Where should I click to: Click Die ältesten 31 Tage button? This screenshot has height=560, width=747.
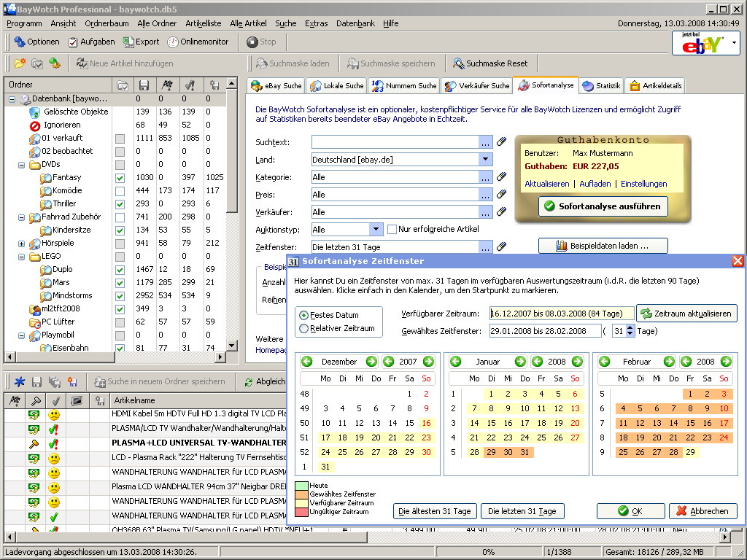435,511
